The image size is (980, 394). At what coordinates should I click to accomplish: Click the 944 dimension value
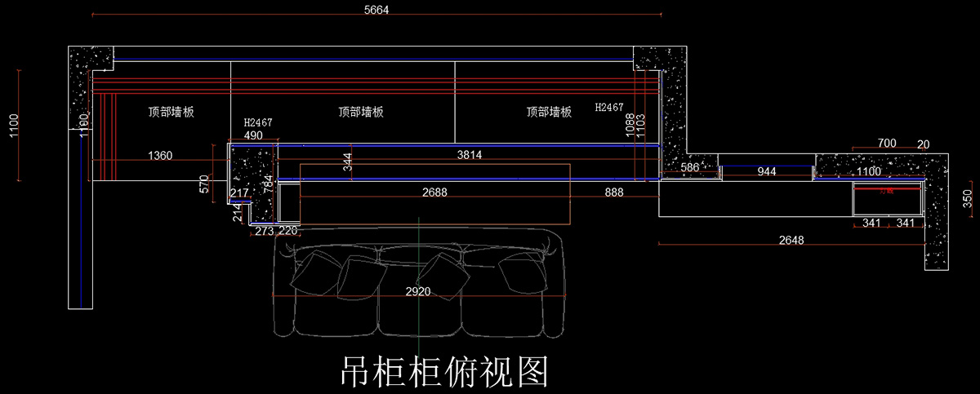tap(766, 171)
